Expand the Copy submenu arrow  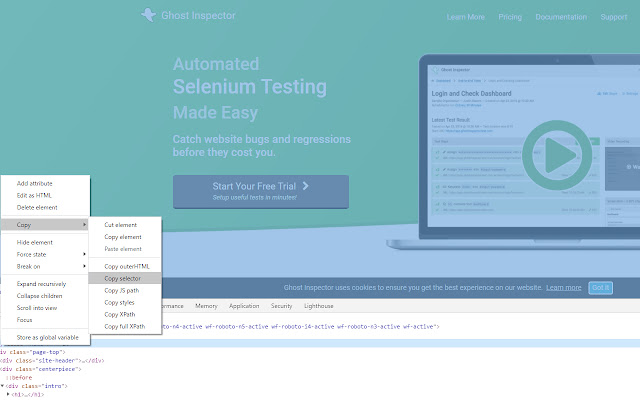(x=84, y=224)
